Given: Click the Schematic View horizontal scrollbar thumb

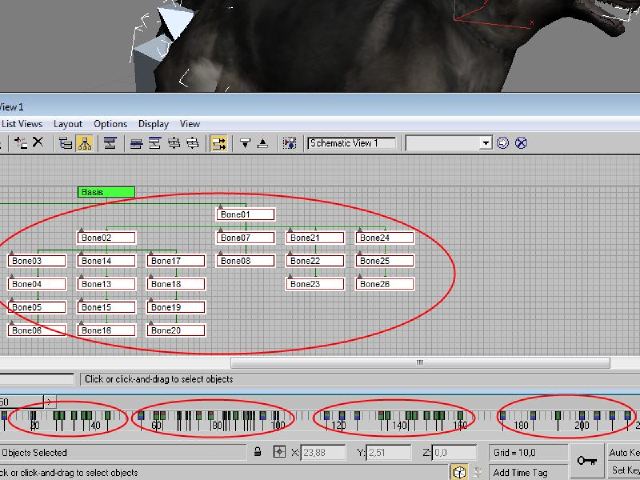Looking at the screenshot, I should [x=420, y=362].
